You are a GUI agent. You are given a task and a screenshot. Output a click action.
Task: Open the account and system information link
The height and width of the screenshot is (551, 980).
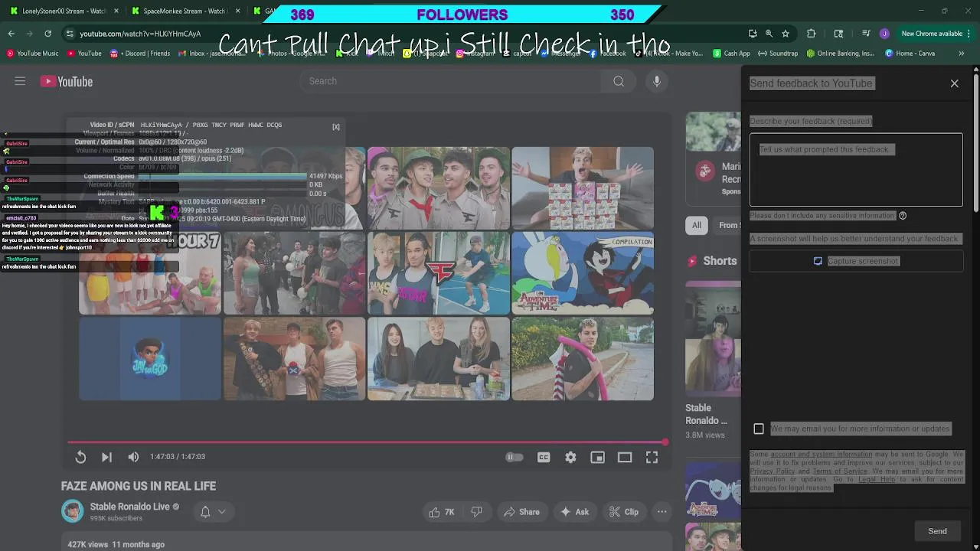coord(821,455)
